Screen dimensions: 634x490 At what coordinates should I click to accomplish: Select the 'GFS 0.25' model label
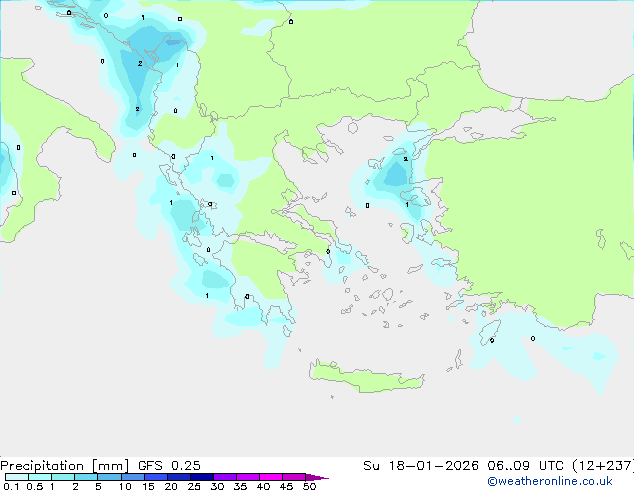[x=169, y=466]
